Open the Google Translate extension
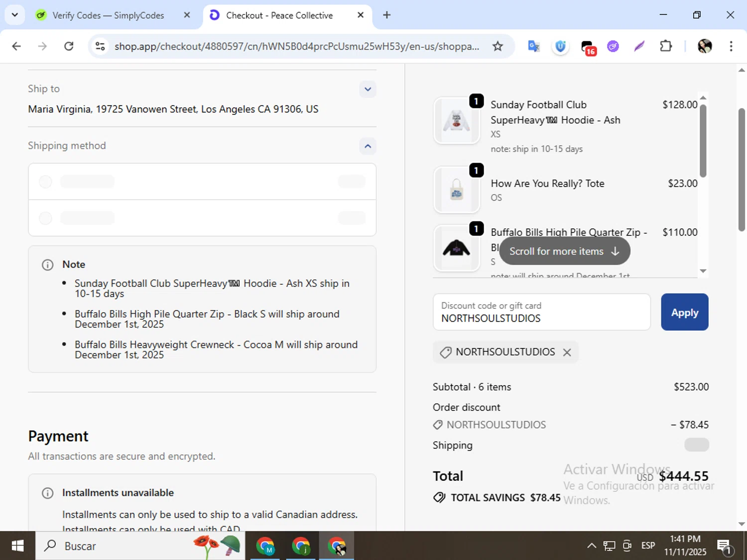747x560 pixels. coord(534,46)
